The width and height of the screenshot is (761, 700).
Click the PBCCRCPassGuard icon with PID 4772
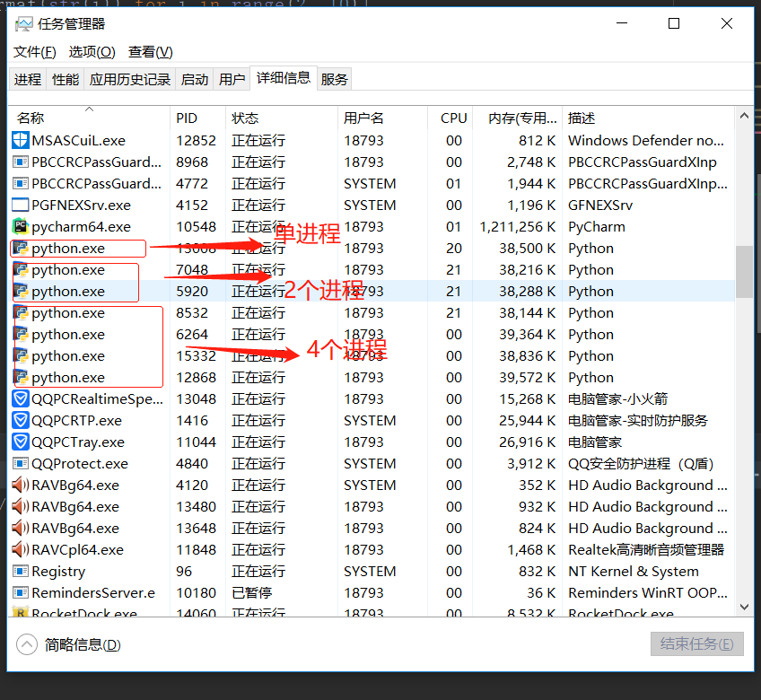click(x=21, y=183)
